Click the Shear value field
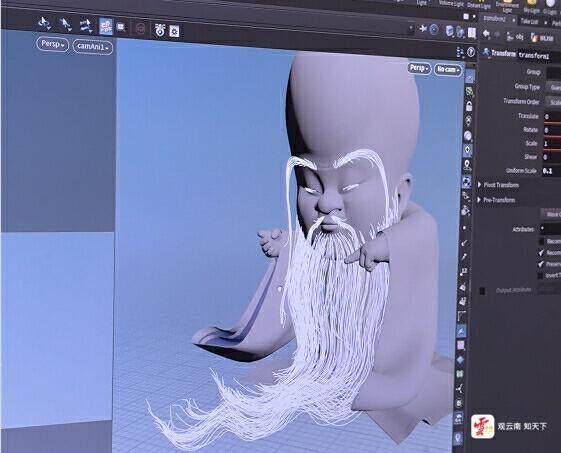 [x=551, y=157]
